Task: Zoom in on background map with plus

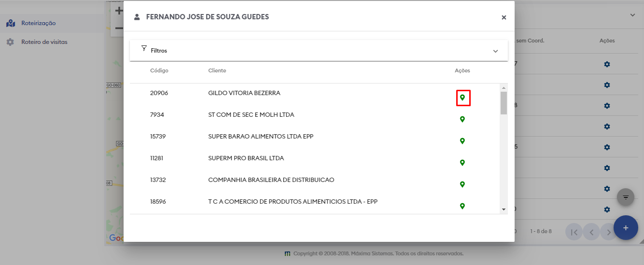Action: click(x=119, y=11)
